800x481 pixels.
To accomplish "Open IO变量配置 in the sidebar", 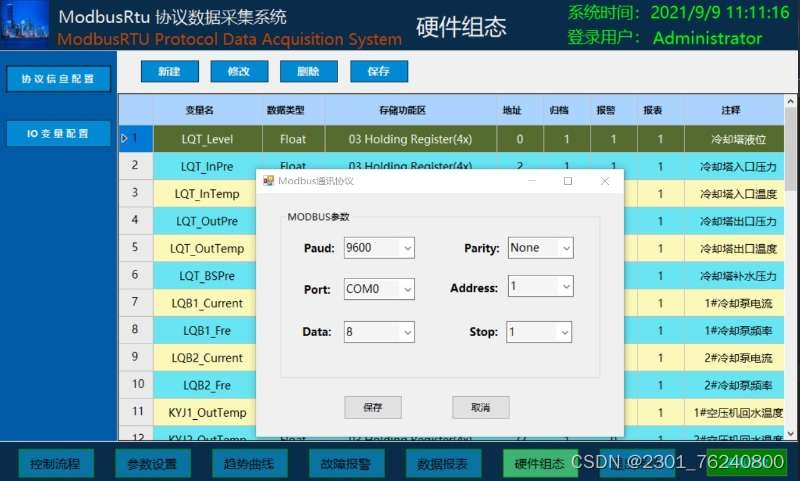I will 58,134.
